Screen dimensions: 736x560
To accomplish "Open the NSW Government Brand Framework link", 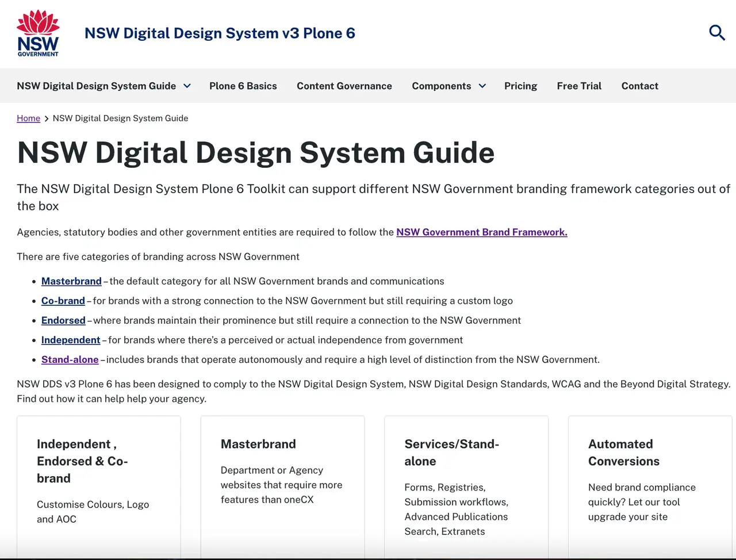I will 482,232.
